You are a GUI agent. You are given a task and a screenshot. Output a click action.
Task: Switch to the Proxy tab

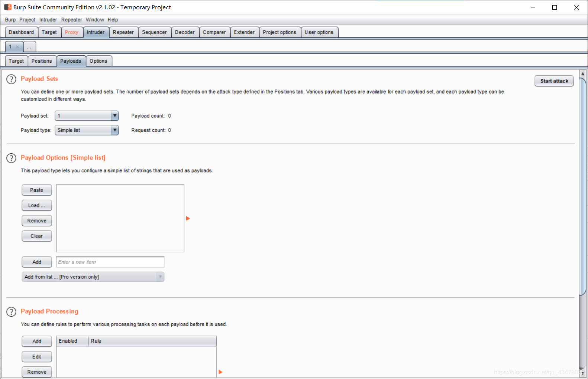72,32
